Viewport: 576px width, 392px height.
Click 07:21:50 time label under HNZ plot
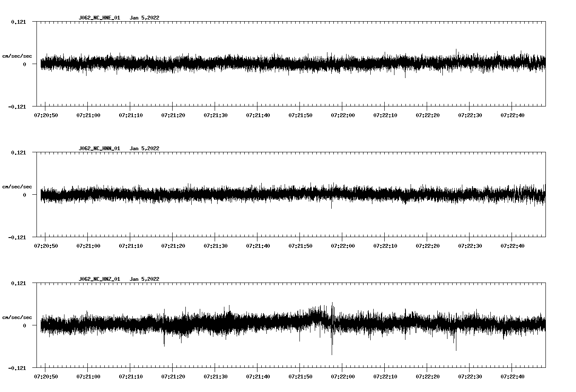pos(300,376)
